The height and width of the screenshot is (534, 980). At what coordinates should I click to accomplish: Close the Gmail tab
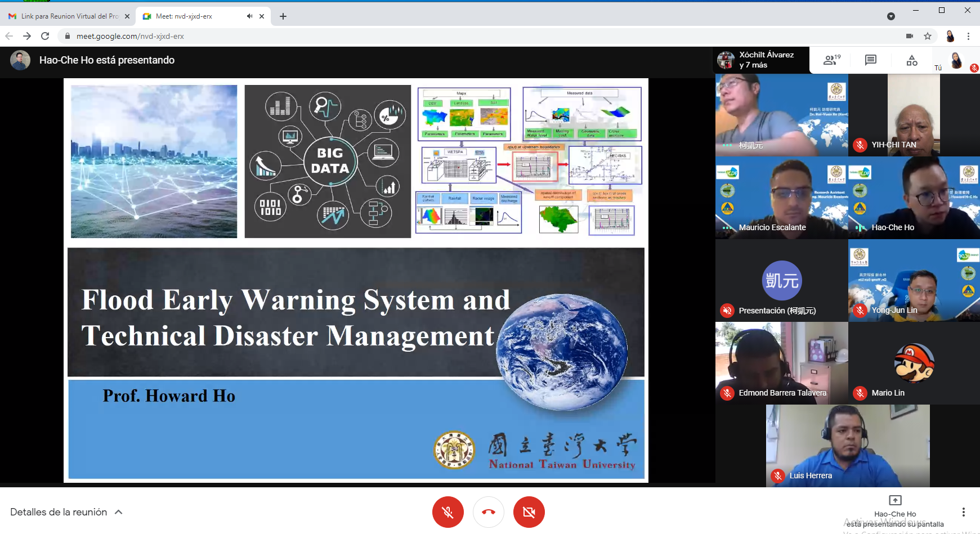tap(127, 16)
